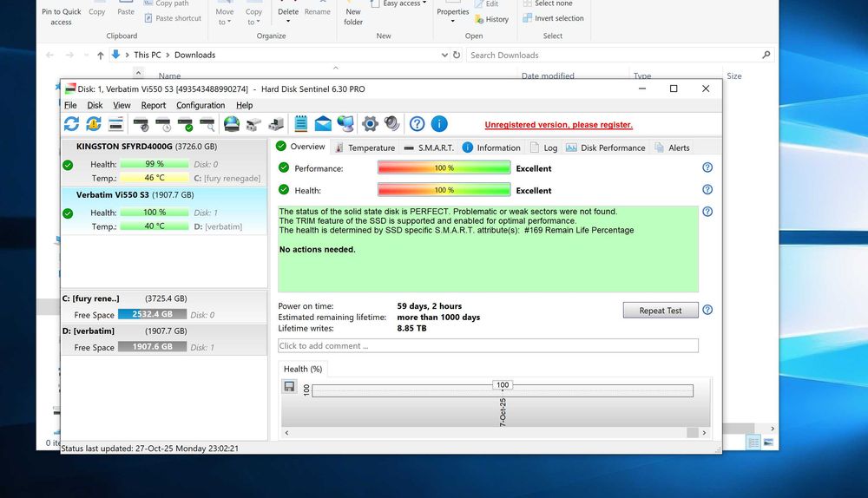Open the blue notepad report icon
The image size is (868, 498).
point(300,124)
